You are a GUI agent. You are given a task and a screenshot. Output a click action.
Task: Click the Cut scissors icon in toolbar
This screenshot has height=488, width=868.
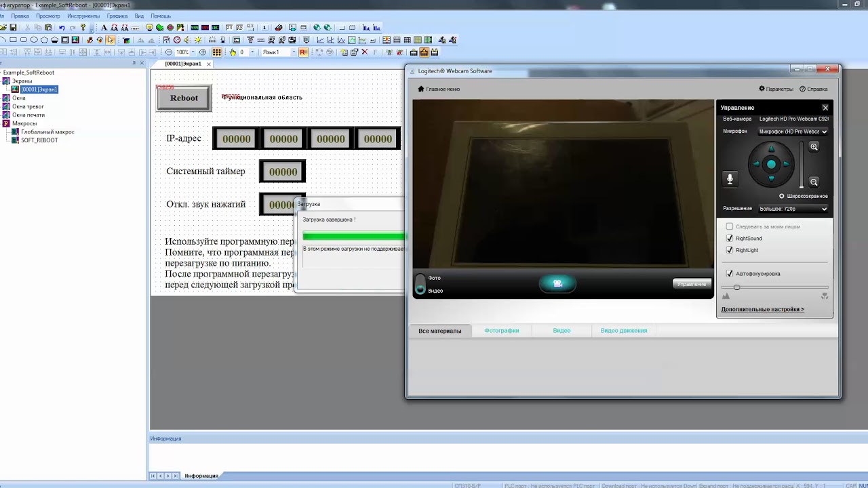[27, 28]
